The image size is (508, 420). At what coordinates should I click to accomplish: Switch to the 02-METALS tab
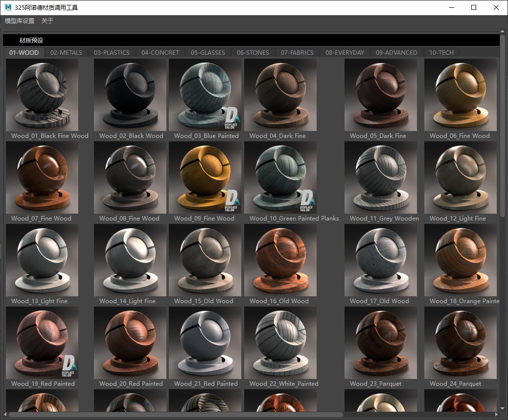click(66, 52)
